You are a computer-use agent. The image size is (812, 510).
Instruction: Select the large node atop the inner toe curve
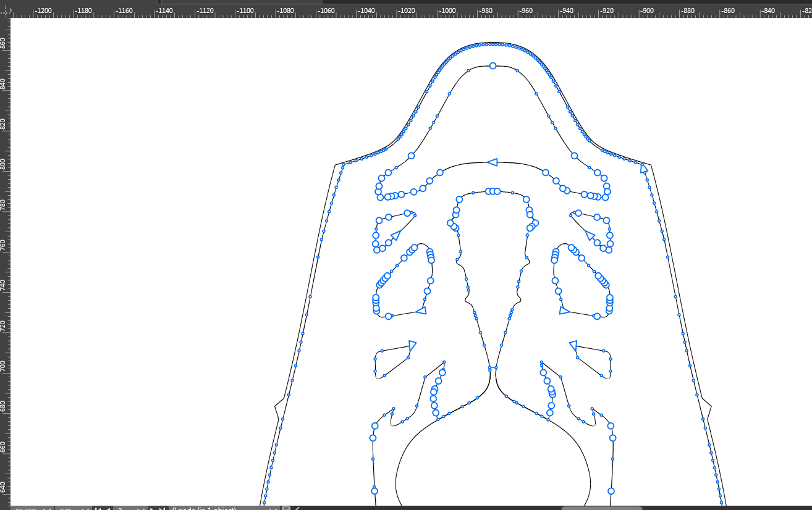coord(493,65)
